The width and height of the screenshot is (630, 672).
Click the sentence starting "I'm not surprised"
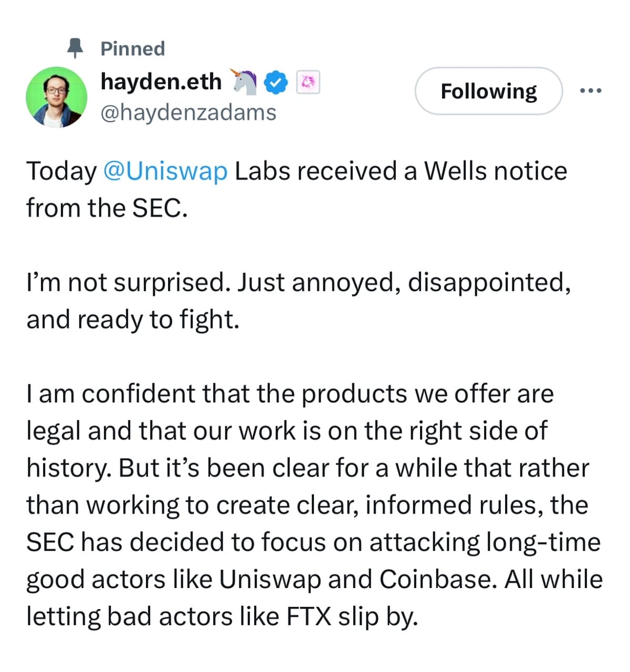coord(129,282)
